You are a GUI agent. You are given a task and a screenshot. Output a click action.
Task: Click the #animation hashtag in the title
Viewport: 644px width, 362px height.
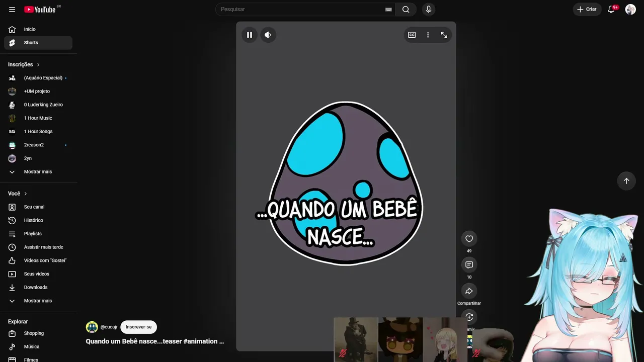point(200,341)
